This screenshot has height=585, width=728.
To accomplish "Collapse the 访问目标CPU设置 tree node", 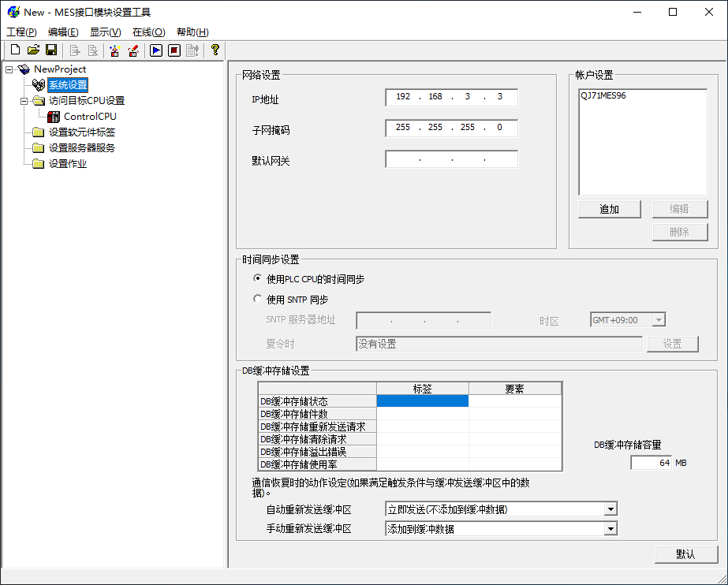I will 24,101.
